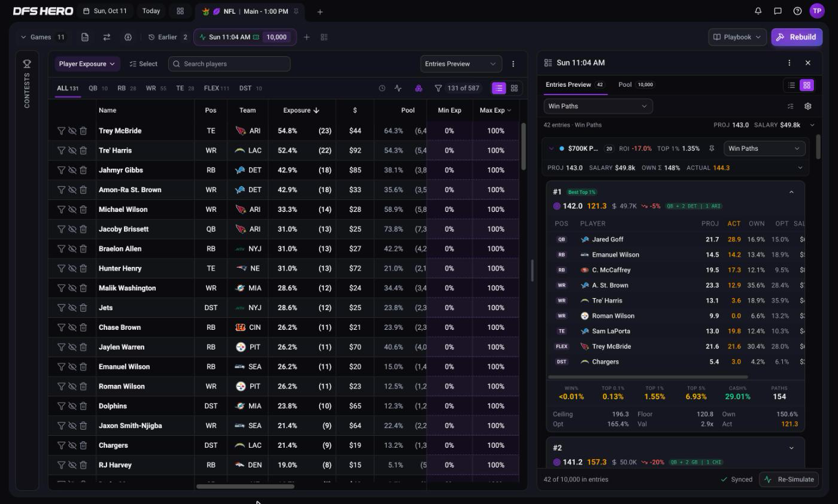Open the chat messages icon
Screen dimensions: 838x504
click(x=778, y=11)
